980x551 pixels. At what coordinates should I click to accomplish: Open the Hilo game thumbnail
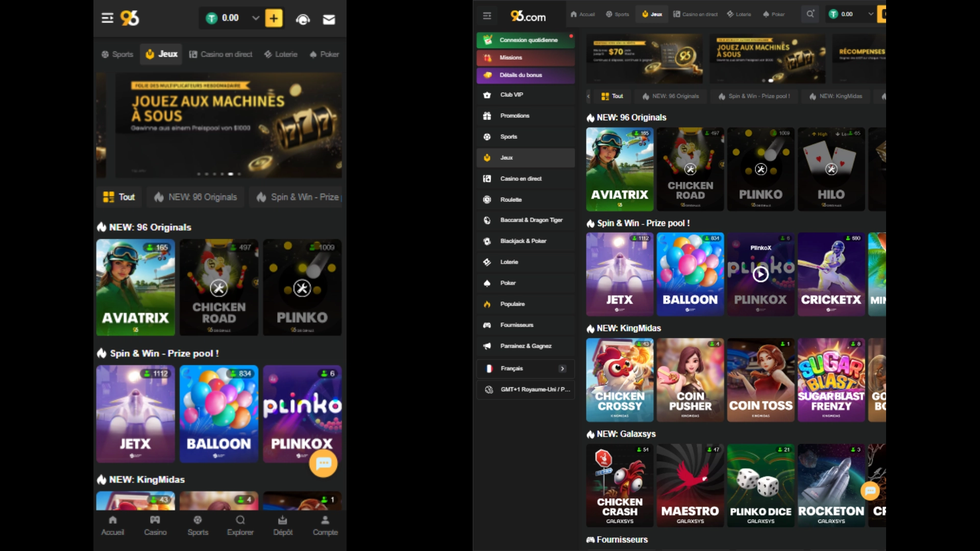tap(831, 169)
